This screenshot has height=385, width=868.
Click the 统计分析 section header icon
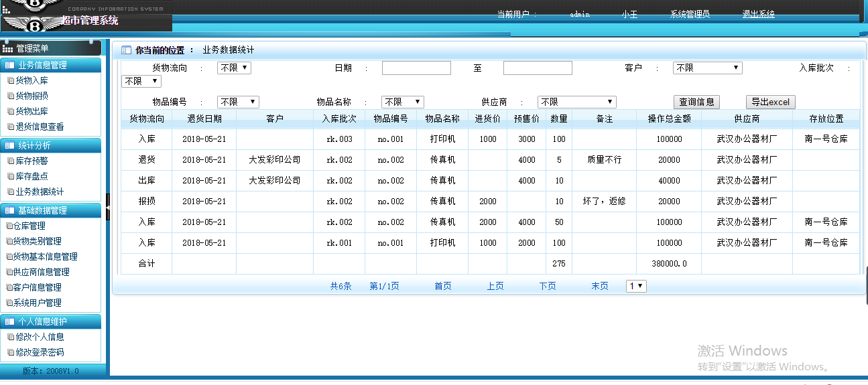click(x=9, y=145)
